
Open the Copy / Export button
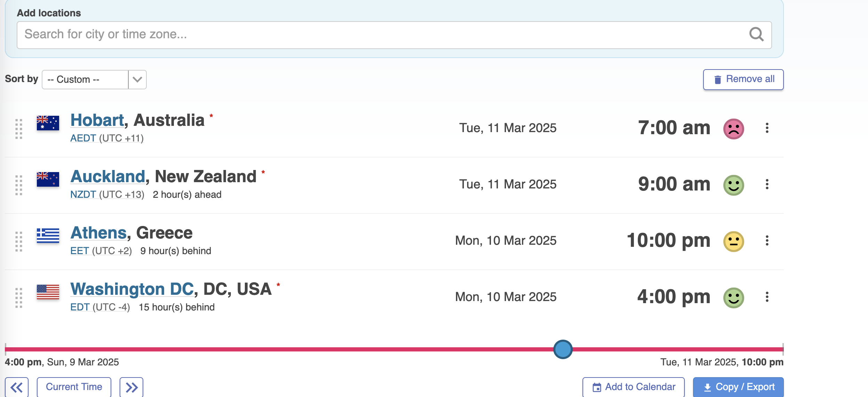[738, 387]
